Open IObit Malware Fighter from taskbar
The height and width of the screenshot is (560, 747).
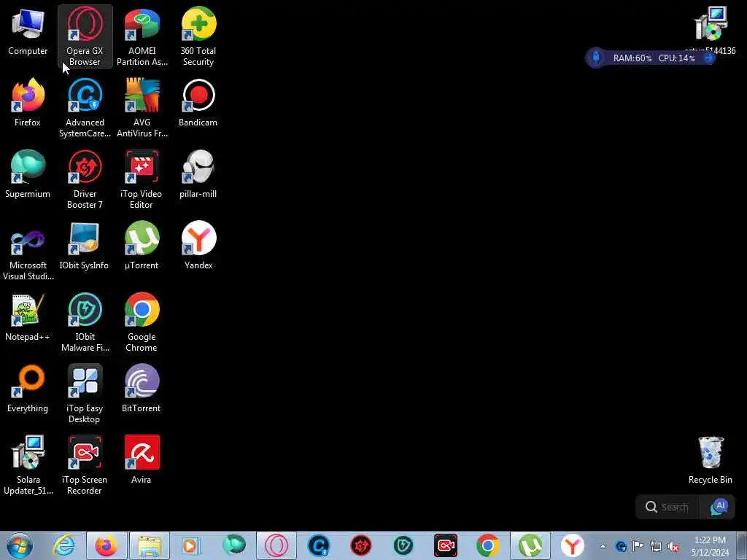pos(403,545)
